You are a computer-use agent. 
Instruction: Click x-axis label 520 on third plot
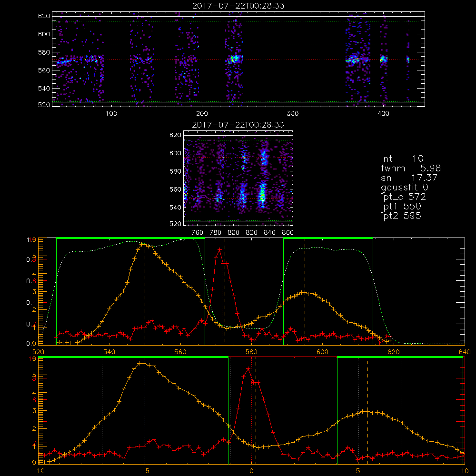38,352
